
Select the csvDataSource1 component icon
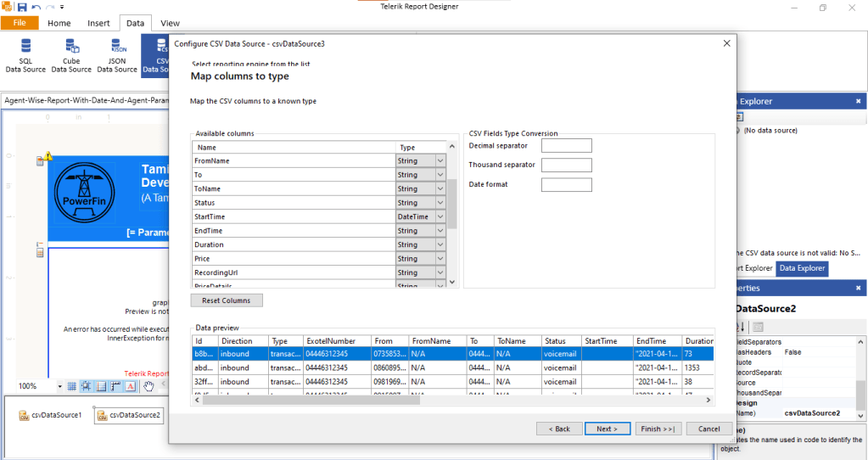25,415
